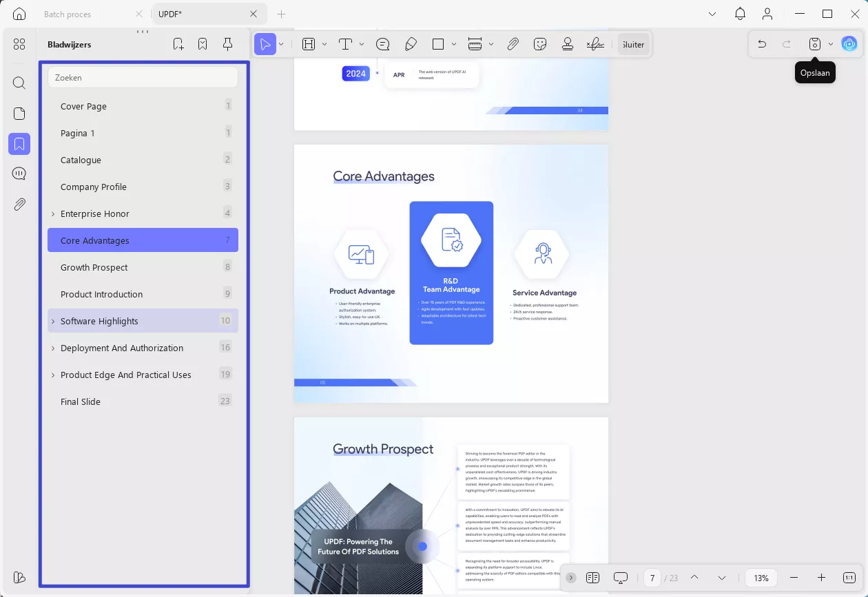Save the document with the save icon
868x597 pixels.
(x=815, y=44)
